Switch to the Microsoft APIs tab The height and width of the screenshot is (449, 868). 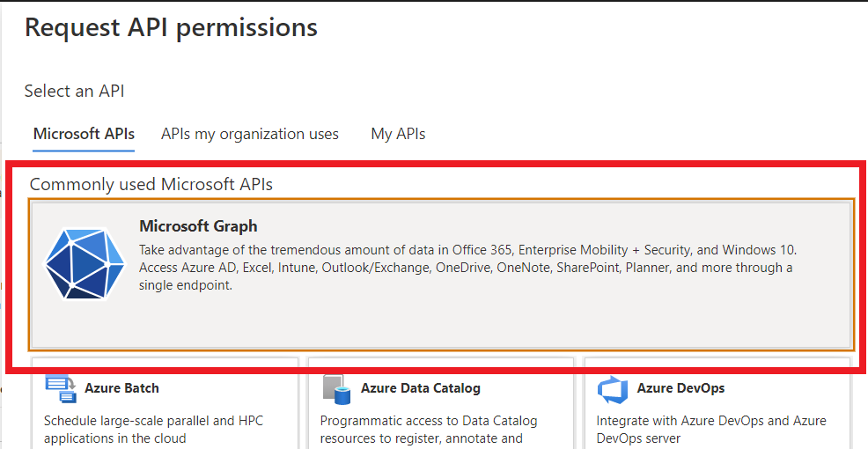[x=84, y=135]
